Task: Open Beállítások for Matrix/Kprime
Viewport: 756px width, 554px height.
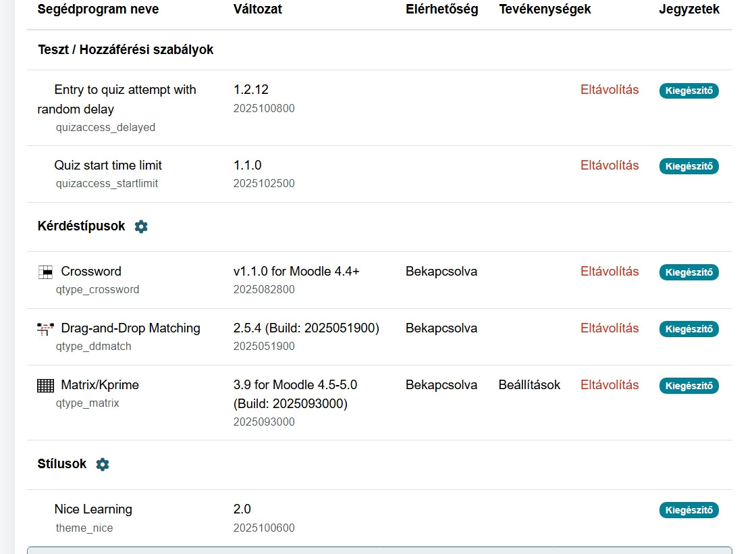Action: pos(529,385)
